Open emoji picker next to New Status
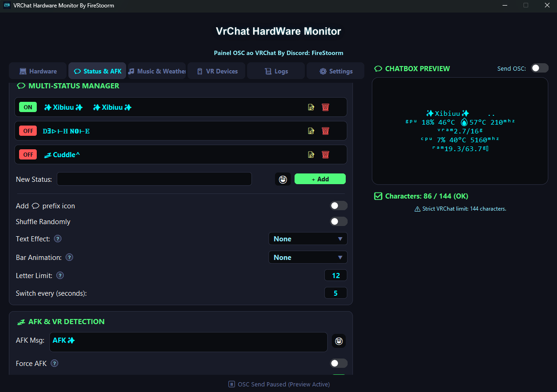Viewport: 557px width, 392px height. click(283, 179)
